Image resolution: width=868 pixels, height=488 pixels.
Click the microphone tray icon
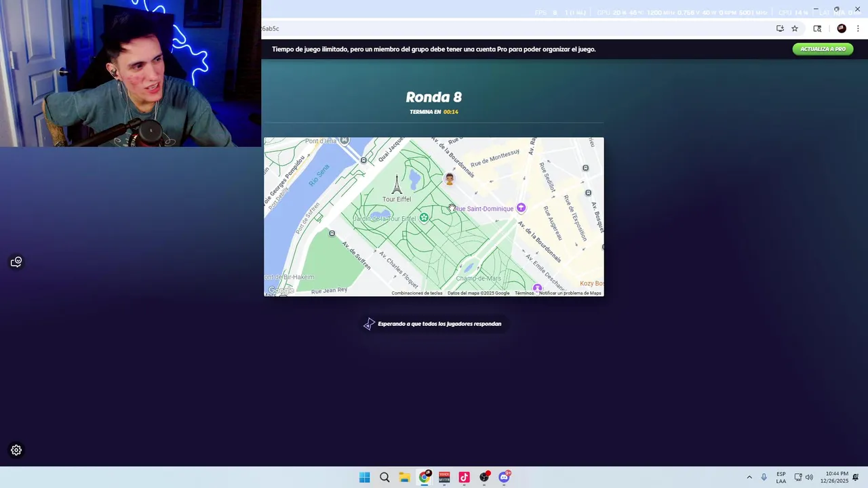pos(764,477)
